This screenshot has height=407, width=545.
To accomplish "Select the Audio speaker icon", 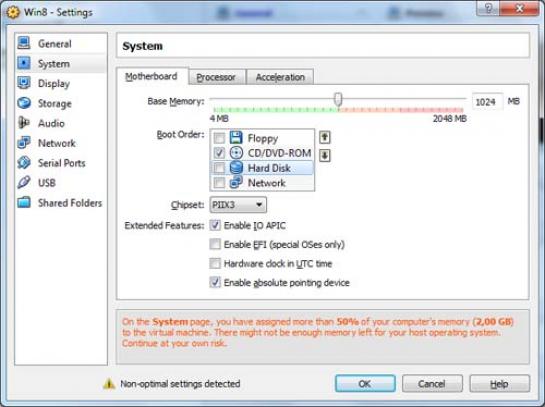I will (x=24, y=123).
